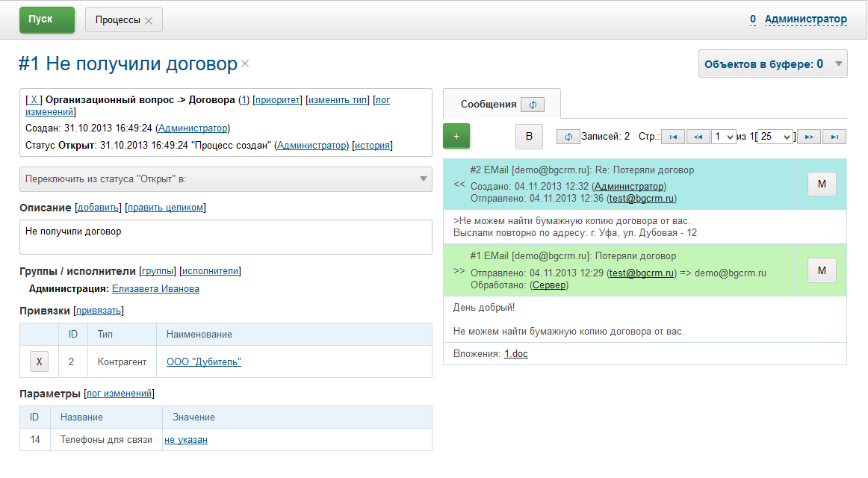This screenshot has height=478, width=868.
Task: Jump to the last page of messages
Action: click(833, 136)
